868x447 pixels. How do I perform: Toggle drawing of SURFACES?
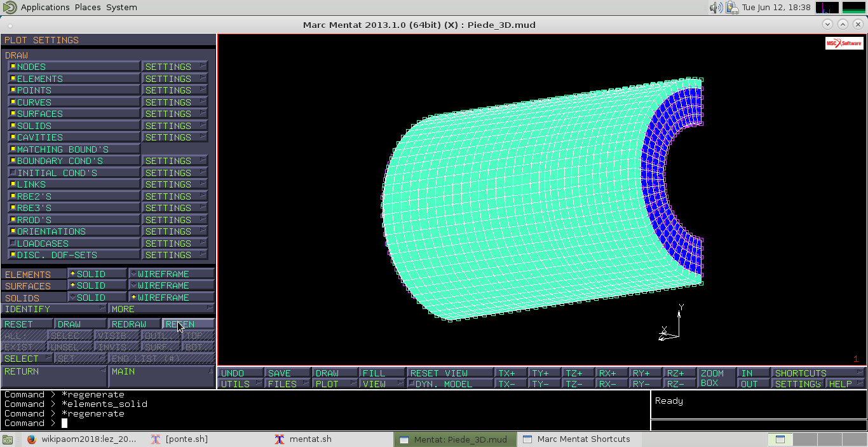point(74,114)
